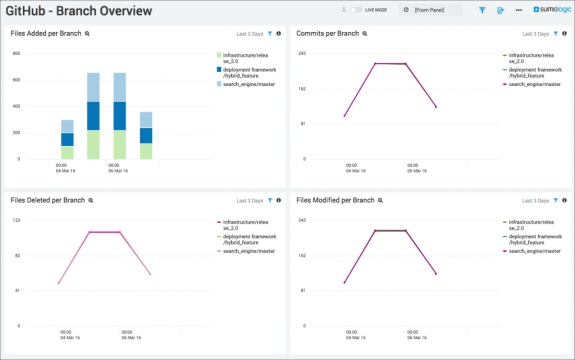Open Files Modified per Branch in search

(x=380, y=201)
